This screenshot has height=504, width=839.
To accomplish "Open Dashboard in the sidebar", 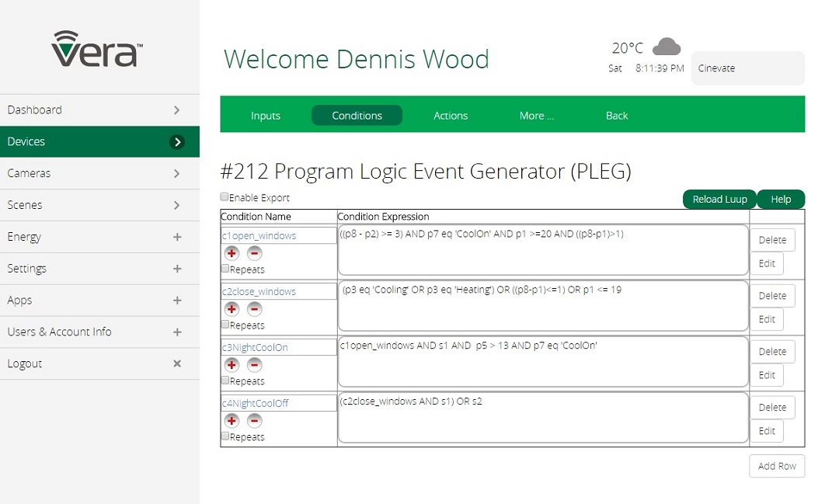I will point(99,109).
